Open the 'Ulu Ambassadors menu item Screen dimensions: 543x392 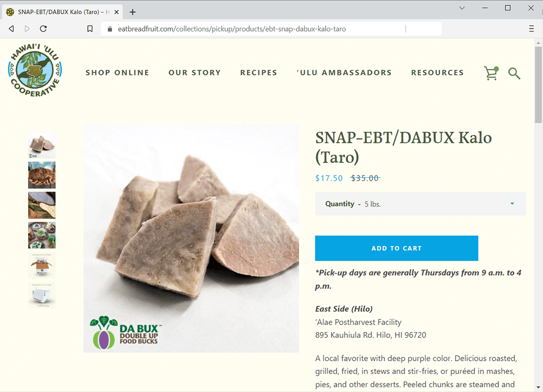pyautogui.click(x=344, y=73)
